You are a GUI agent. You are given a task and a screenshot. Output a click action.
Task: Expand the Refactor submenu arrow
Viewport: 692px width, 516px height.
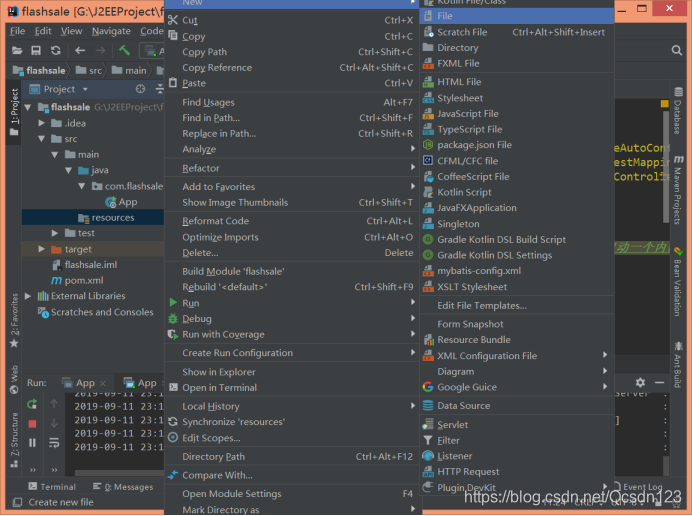click(x=413, y=168)
